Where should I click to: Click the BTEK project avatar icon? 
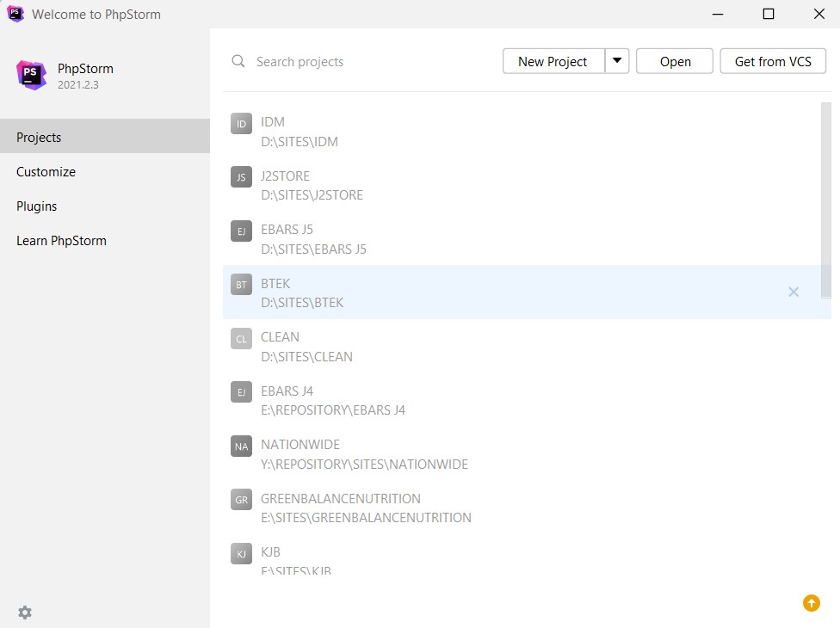tap(241, 285)
